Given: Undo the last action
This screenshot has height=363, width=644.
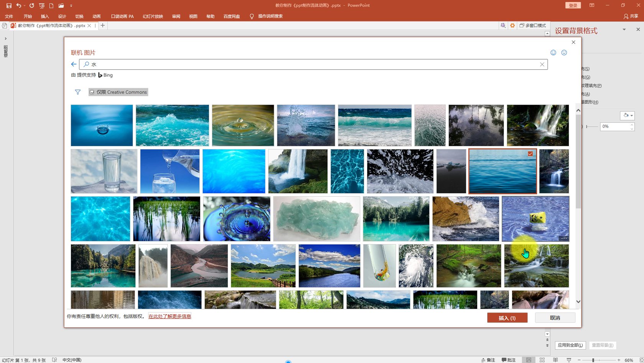Looking at the screenshot, I should [18, 5].
